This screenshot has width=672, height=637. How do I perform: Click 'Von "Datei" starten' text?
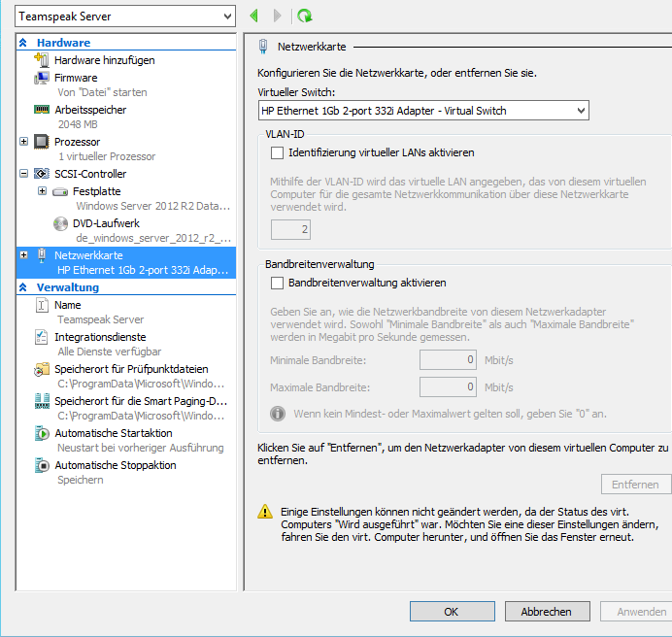click(102, 92)
